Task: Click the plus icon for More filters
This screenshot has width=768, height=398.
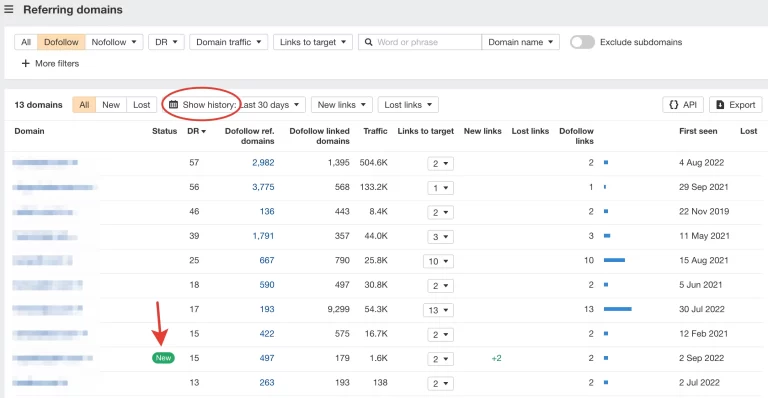Action: 25,63
